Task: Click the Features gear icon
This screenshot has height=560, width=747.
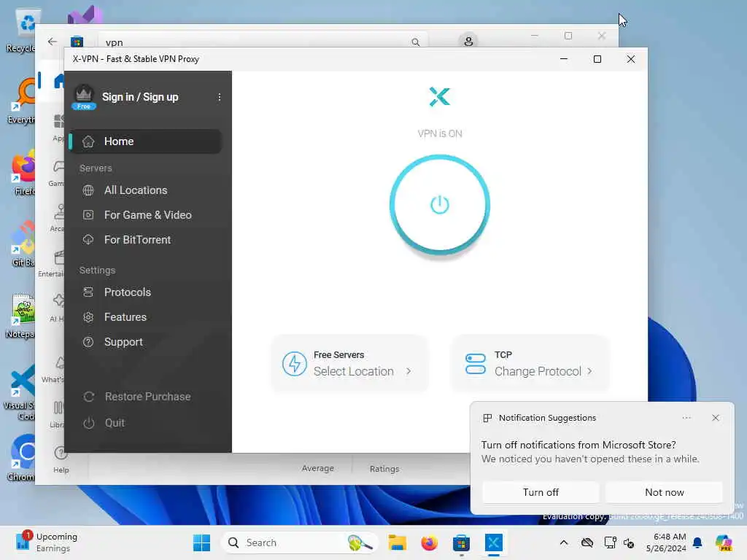Action: [x=88, y=317]
